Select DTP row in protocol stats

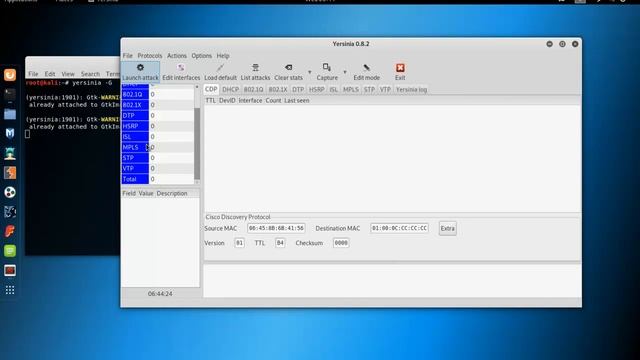pyautogui.click(x=158, y=116)
